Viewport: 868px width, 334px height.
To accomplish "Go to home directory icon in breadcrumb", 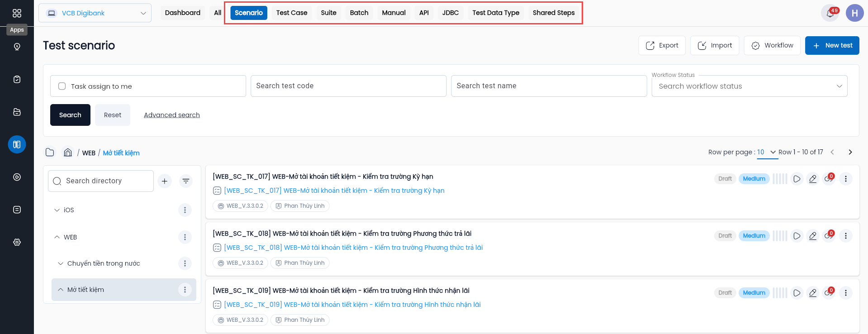I will (x=68, y=153).
